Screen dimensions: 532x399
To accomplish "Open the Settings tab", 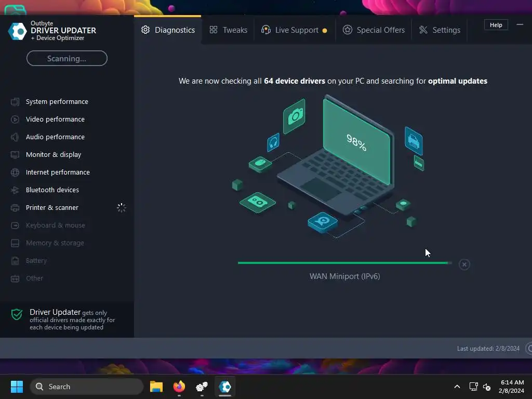I will [x=440, y=30].
